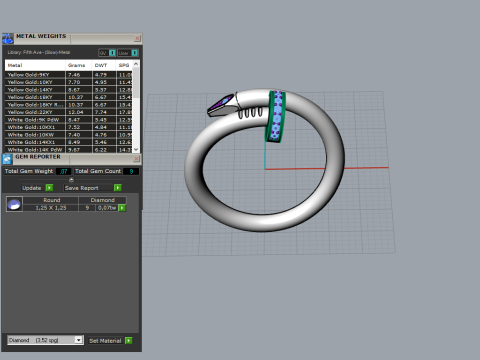Close the Gem Reporter panel
Image resolution: width=480 pixels, height=360 pixels.
(136, 159)
